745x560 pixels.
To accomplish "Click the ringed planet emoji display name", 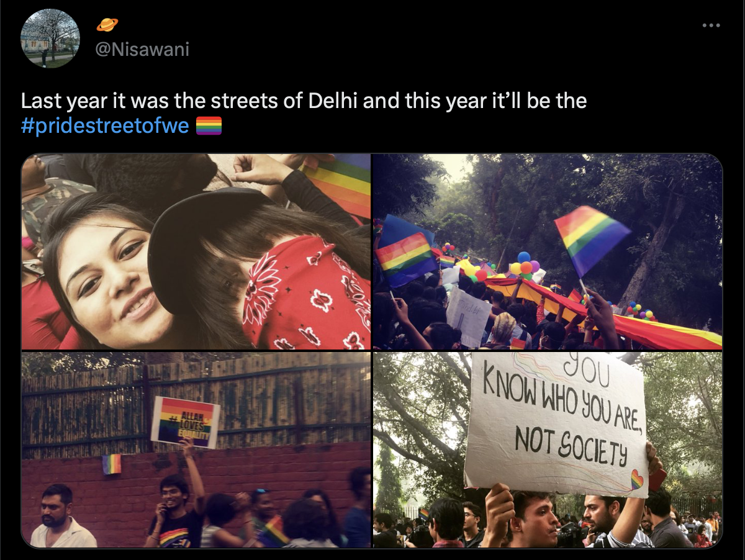I will [107, 25].
